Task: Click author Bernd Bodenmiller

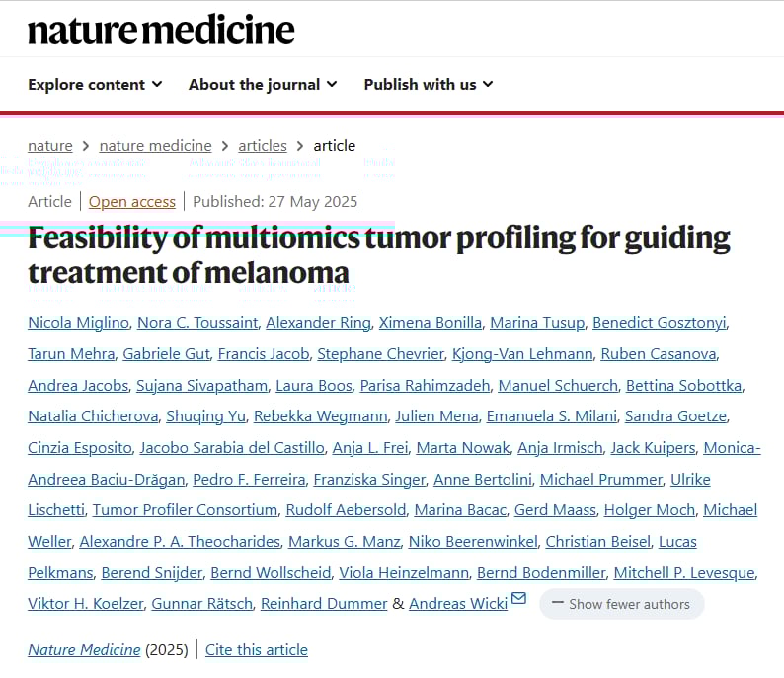Action: pos(540,572)
